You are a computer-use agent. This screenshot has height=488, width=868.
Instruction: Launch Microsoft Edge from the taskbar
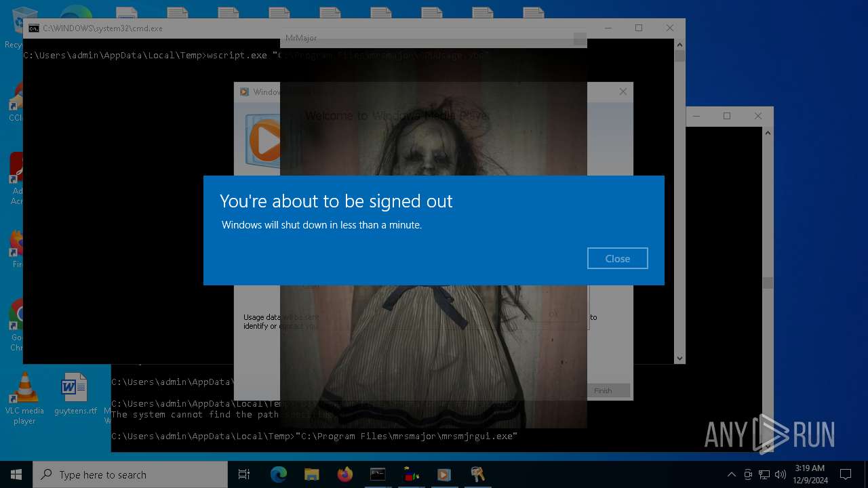click(279, 474)
